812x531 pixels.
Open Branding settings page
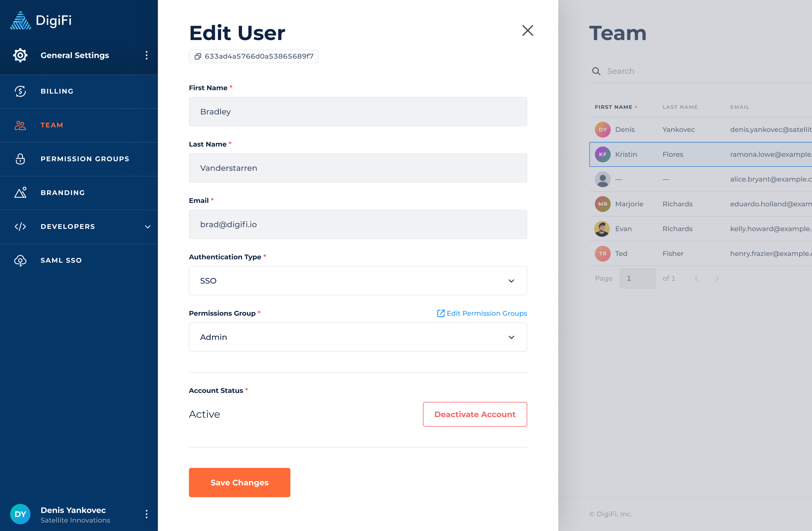coord(63,193)
